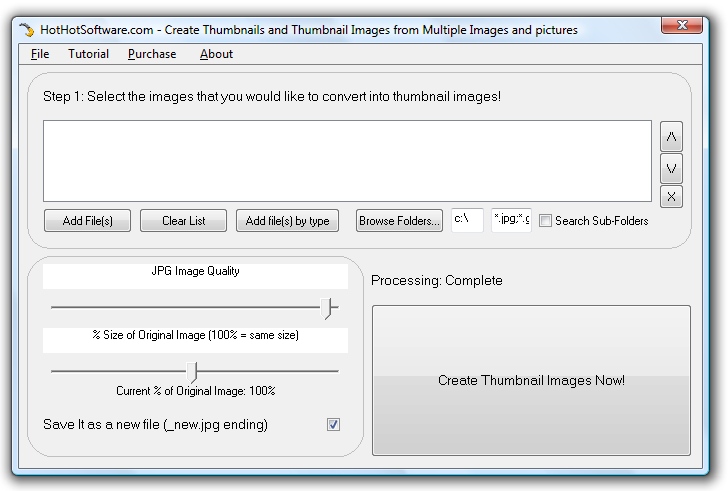Remove selected item with X button
This screenshot has width=728, height=491.
click(x=671, y=197)
